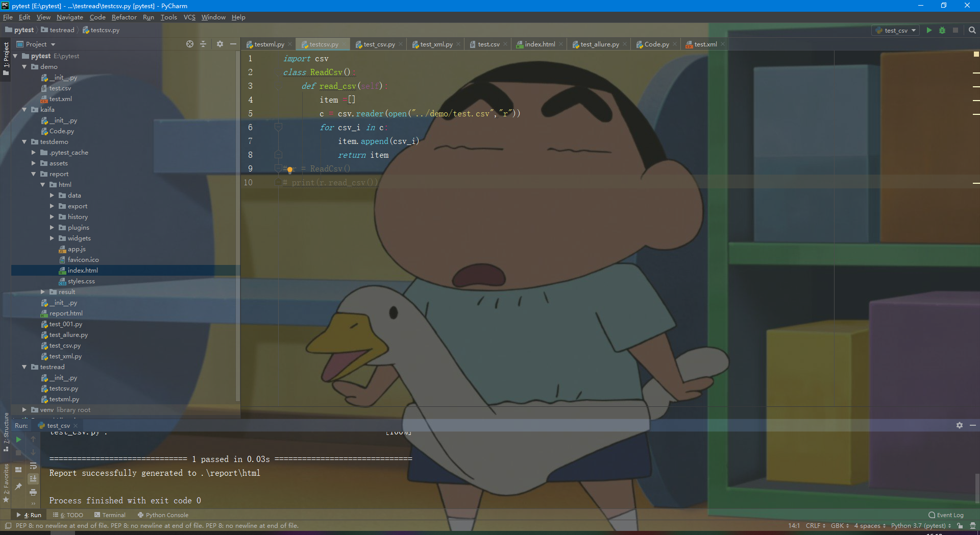Open the 2: Favorites side panel
Screen dimensions: 980x535
tap(6, 482)
